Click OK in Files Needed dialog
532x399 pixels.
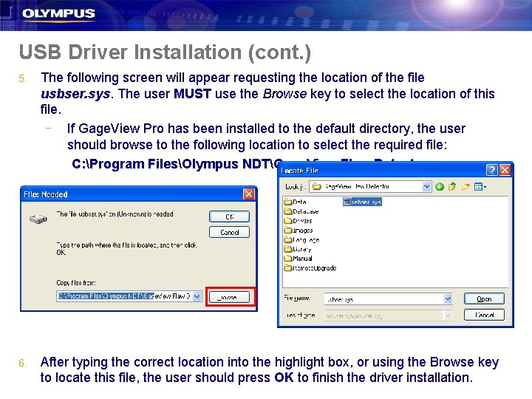pos(229,216)
